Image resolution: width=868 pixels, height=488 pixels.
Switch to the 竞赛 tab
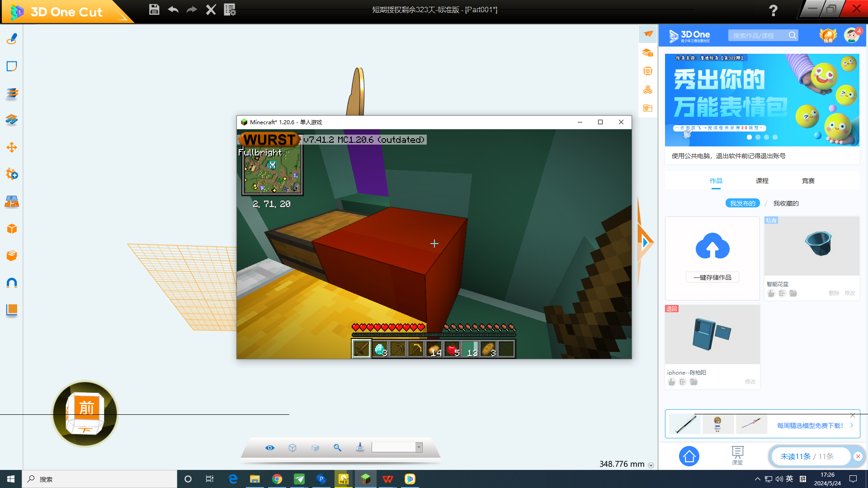point(808,181)
